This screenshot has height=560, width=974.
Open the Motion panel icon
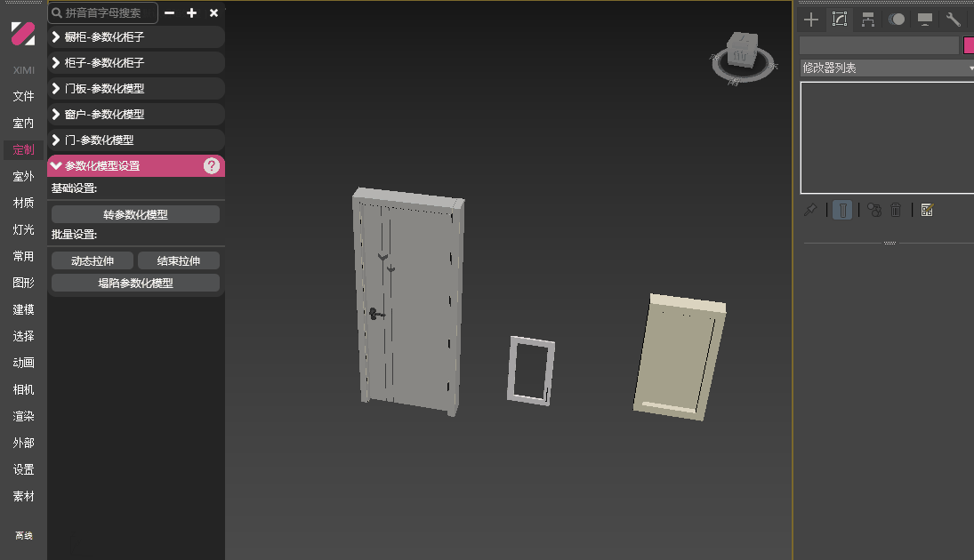(897, 20)
